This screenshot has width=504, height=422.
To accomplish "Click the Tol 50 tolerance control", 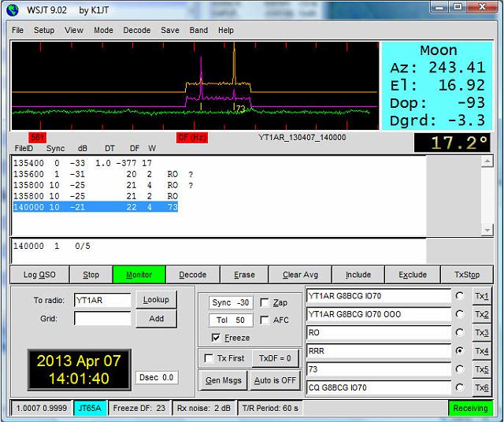I will coord(231,320).
